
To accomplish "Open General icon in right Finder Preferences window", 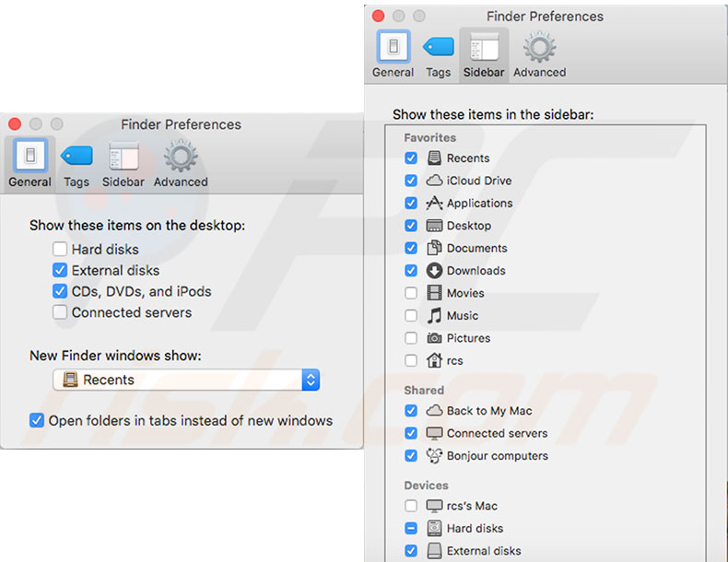I will coord(393,46).
